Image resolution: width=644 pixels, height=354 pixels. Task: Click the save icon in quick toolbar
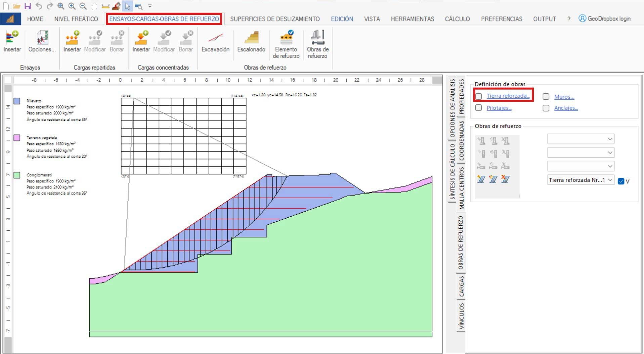tap(28, 6)
